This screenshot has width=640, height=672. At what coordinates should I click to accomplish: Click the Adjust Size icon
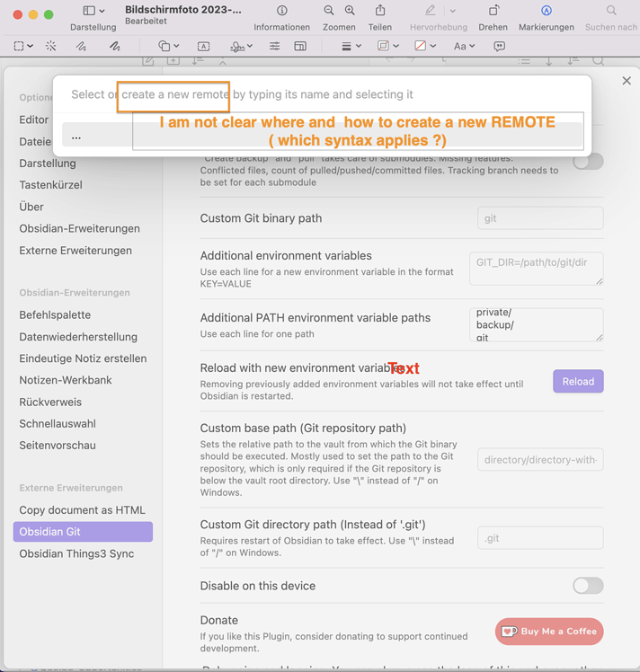pyautogui.click(x=300, y=46)
